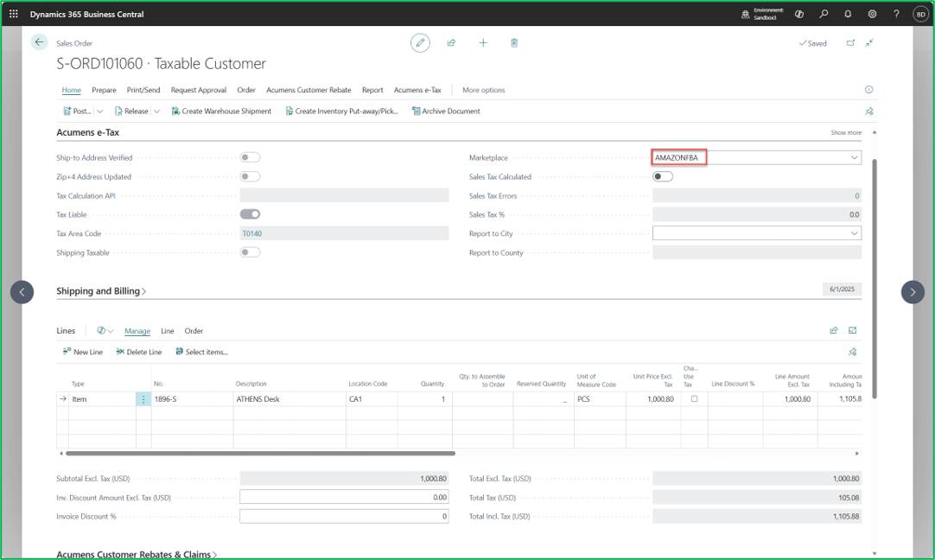The height and width of the screenshot is (560, 935).
Task: Click the plus icon to create new order
Action: coord(483,43)
